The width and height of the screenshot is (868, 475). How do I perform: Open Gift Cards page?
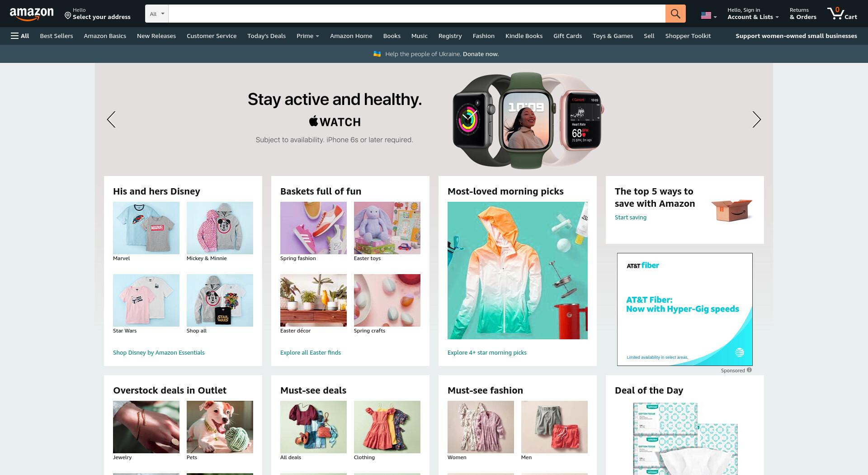point(567,36)
